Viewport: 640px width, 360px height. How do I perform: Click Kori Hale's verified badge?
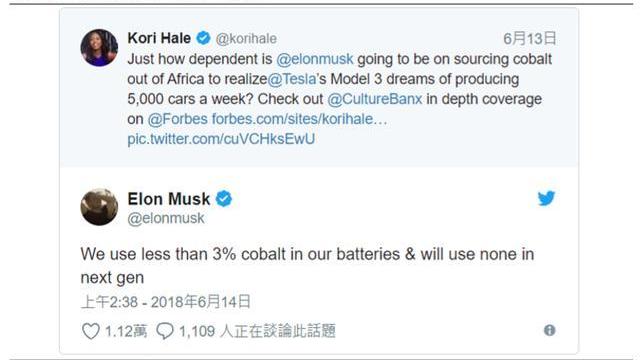coord(203,38)
